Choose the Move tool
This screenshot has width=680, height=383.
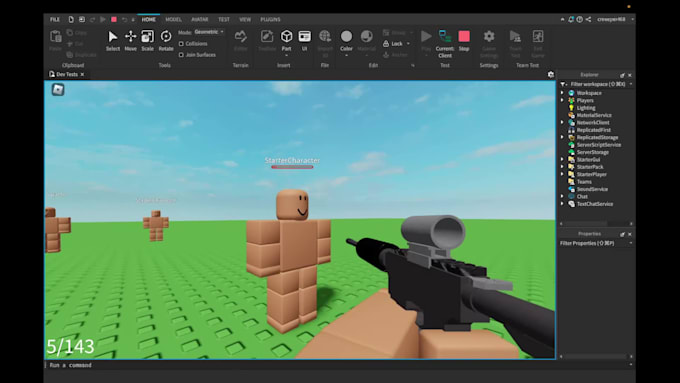(x=131, y=41)
